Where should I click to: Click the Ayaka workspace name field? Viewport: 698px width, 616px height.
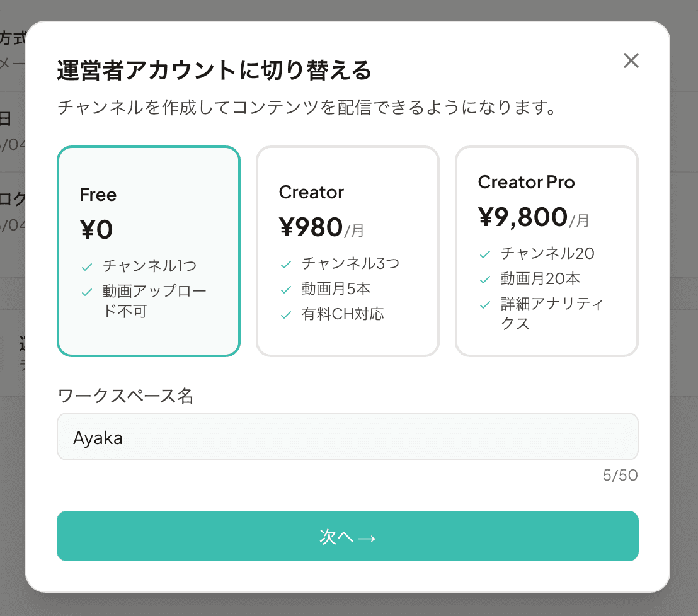tap(348, 436)
